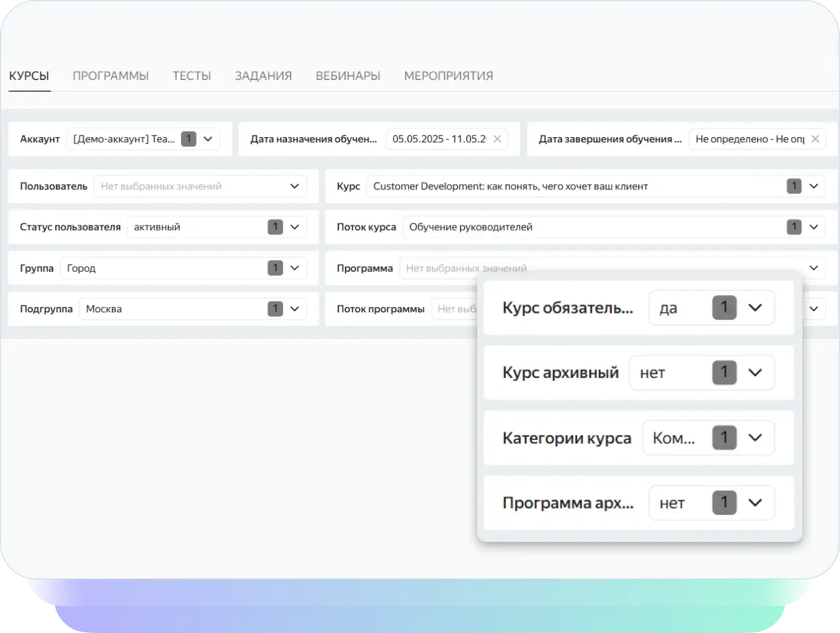Expand the Курс dropdown chevron
Image resolution: width=840 pixels, height=633 pixels.
[814, 186]
